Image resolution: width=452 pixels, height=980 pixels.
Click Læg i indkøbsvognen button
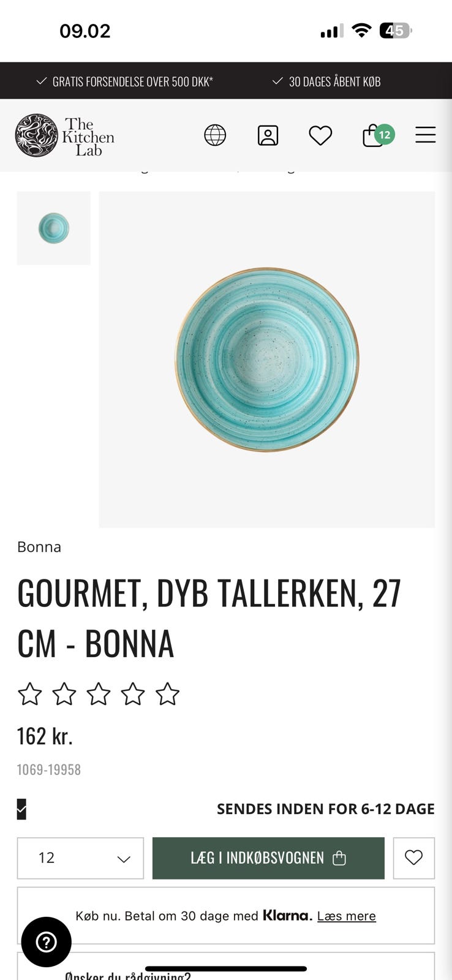click(268, 858)
